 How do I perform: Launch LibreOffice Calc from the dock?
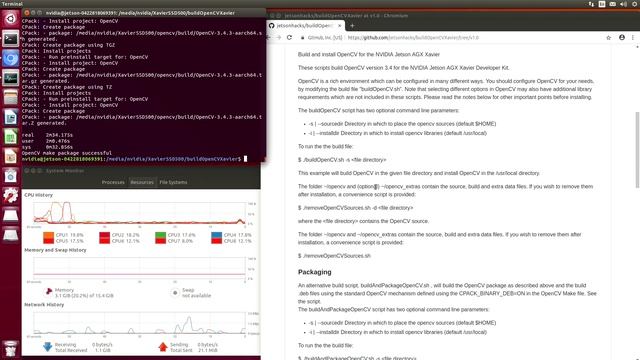(11, 137)
